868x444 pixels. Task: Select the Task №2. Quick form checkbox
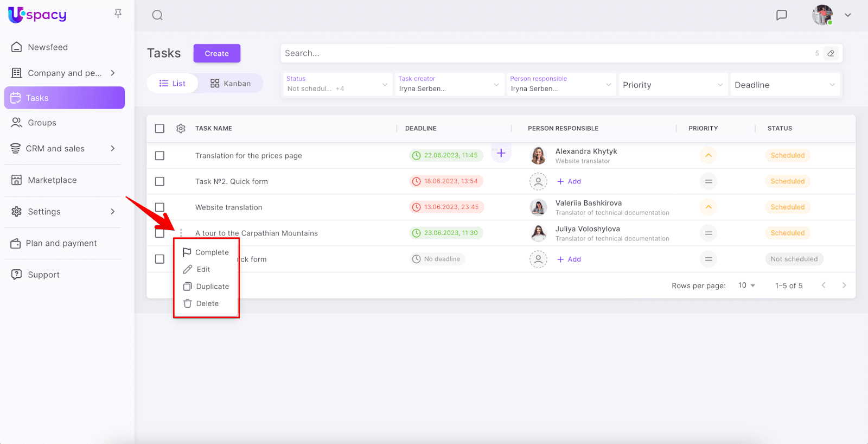tap(159, 181)
